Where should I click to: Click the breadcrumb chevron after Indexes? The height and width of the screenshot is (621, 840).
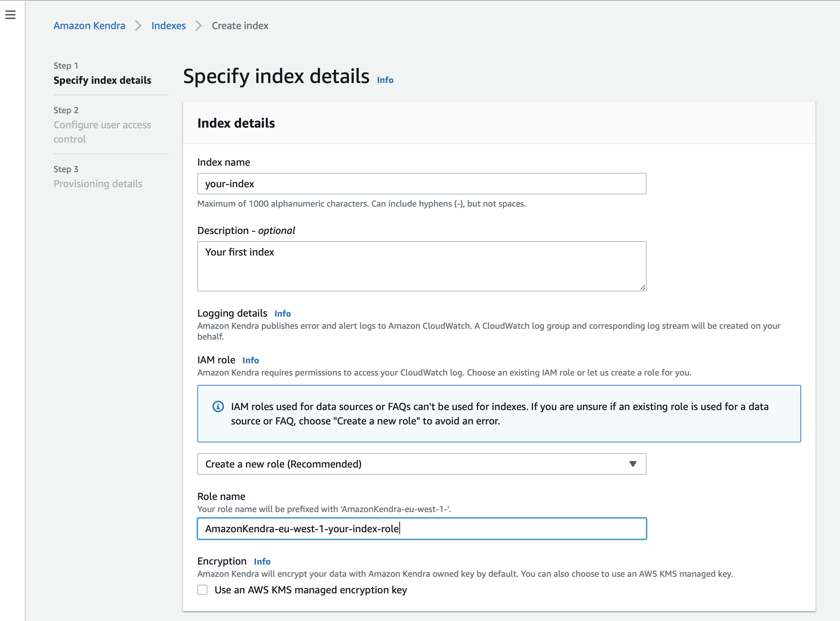(x=198, y=26)
